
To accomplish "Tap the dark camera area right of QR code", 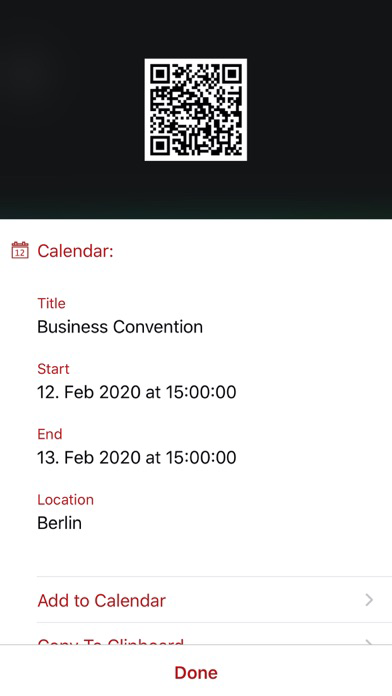I will point(320,110).
